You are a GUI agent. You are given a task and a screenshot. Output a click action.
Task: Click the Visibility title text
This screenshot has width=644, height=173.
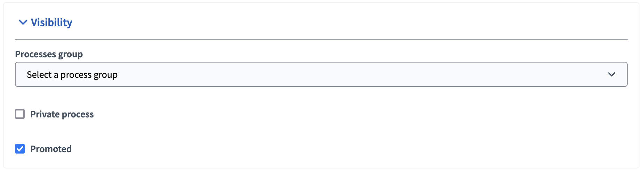[51, 23]
